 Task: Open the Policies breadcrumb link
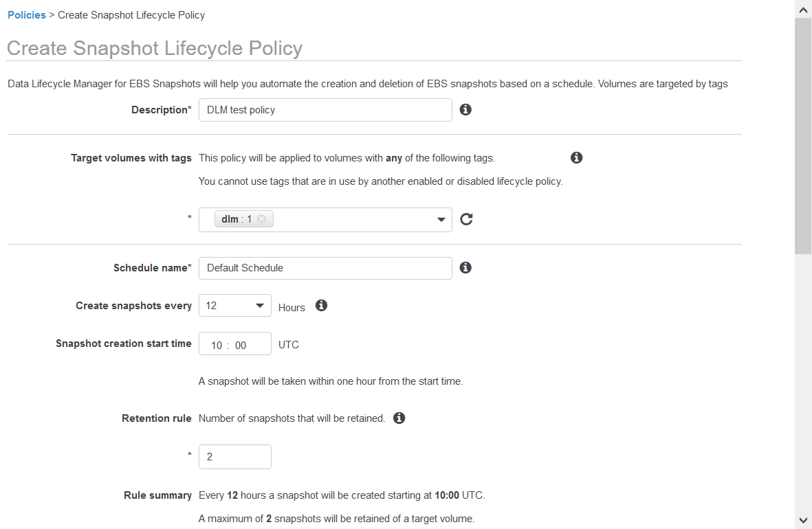26,15
